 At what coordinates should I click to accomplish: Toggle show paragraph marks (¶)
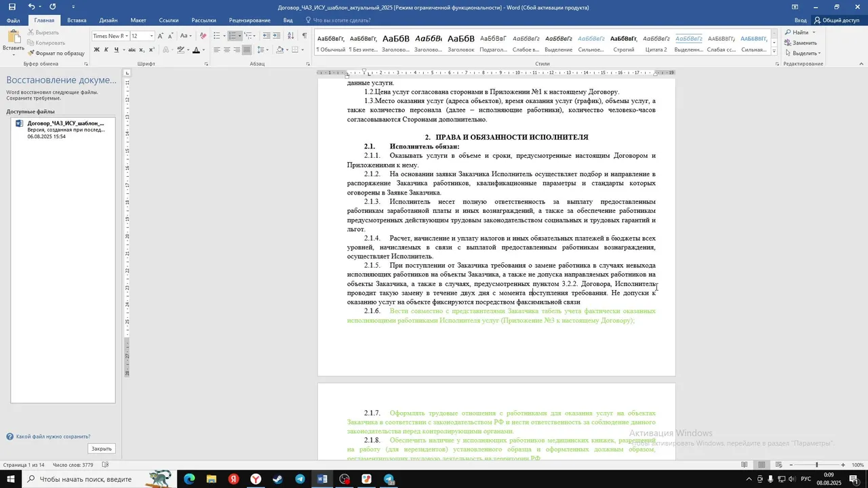click(304, 36)
